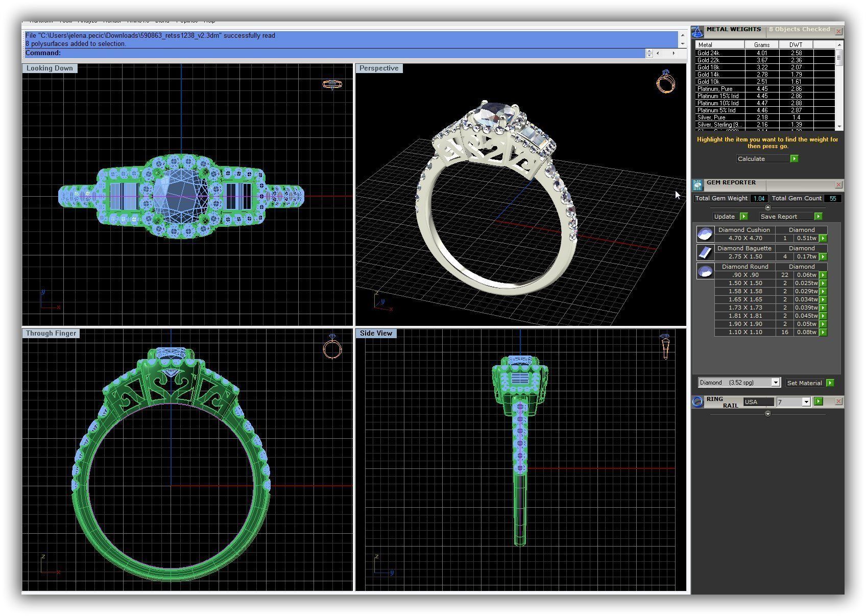Close the Ring Rail panel
Screen dimensions: 866x616
point(838,402)
